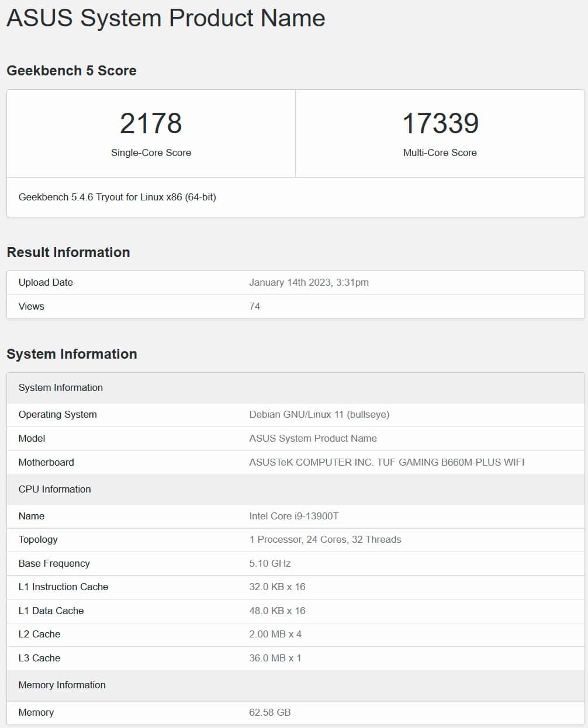Click the L2 Cache value 2.00 MB x 4
The image size is (588, 728).
(275, 634)
